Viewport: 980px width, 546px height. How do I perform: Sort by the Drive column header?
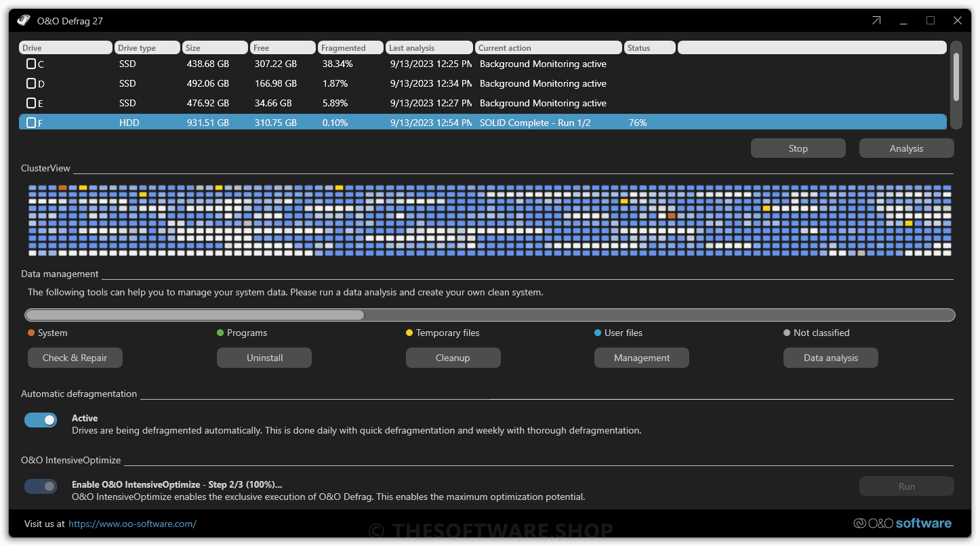click(66, 47)
